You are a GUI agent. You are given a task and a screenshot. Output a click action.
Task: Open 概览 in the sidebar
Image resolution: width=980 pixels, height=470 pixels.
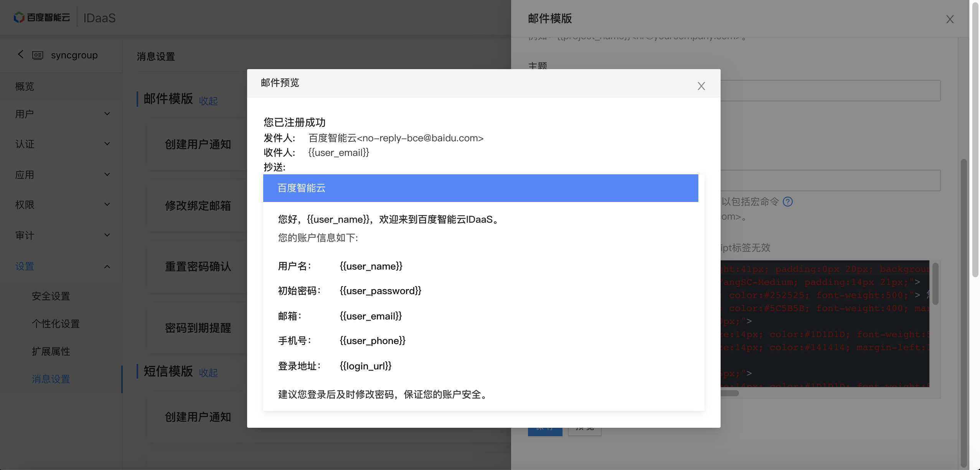61,86
